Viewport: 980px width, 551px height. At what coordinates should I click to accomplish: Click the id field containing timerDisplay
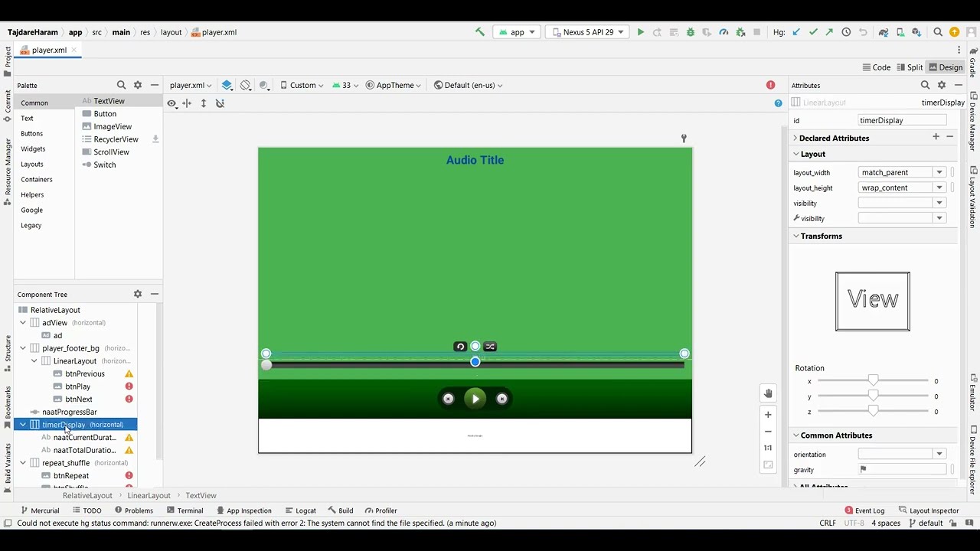tap(902, 120)
